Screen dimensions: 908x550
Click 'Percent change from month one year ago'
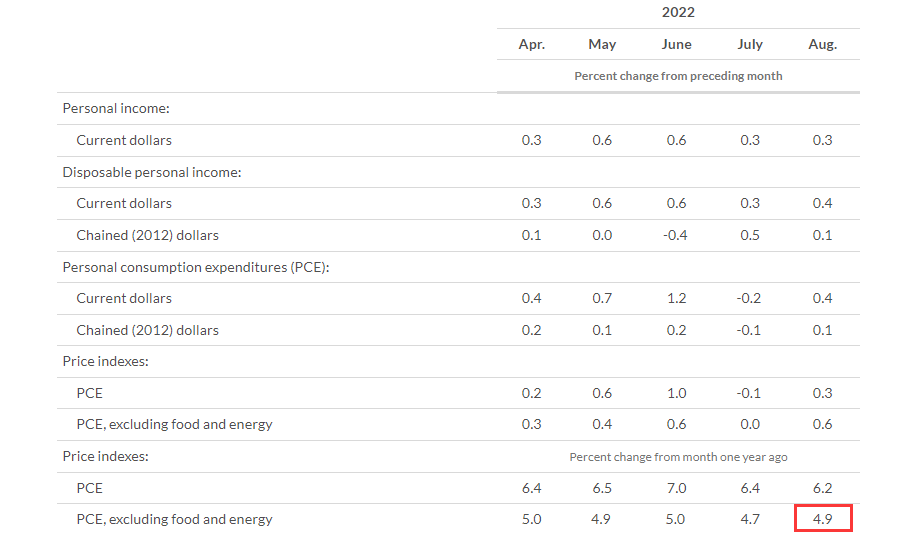coord(678,457)
